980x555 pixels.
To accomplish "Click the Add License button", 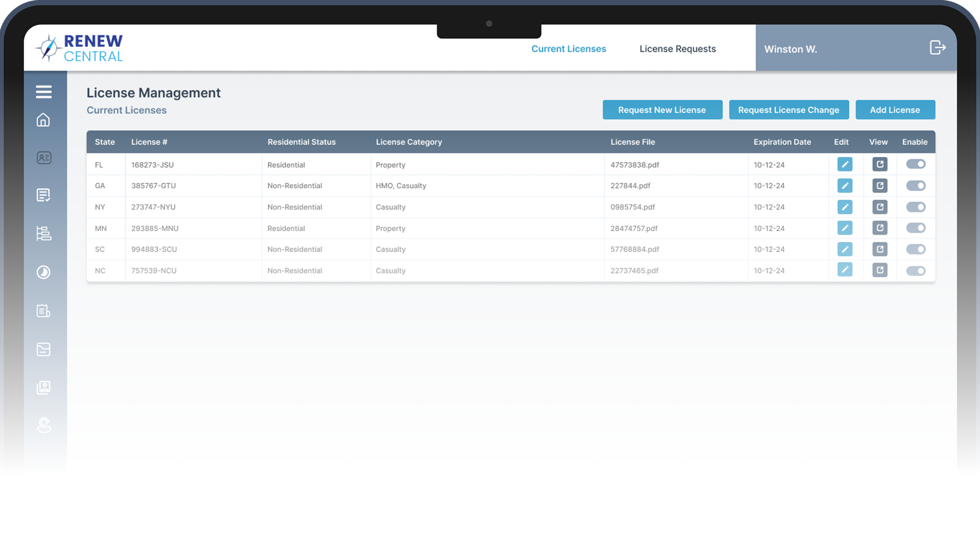I will tap(895, 110).
